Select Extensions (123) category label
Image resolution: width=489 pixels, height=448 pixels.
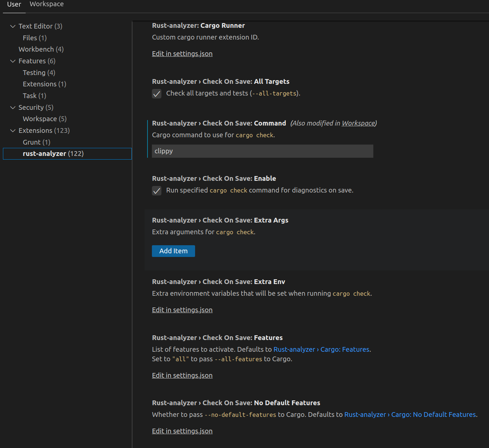click(x=44, y=131)
